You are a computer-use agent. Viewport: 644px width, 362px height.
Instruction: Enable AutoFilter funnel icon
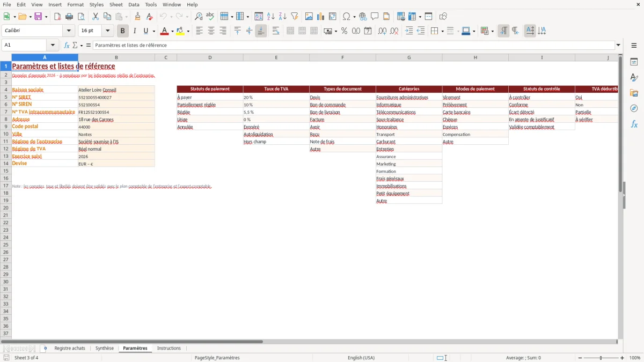pos(295,17)
